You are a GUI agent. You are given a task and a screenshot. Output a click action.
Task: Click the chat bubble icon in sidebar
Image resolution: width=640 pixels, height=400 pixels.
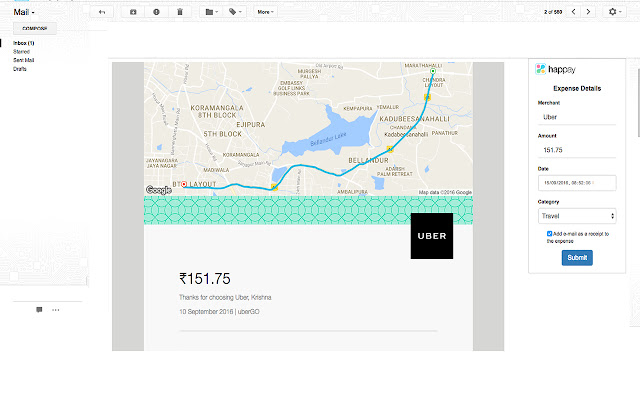pyautogui.click(x=39, y=310)
